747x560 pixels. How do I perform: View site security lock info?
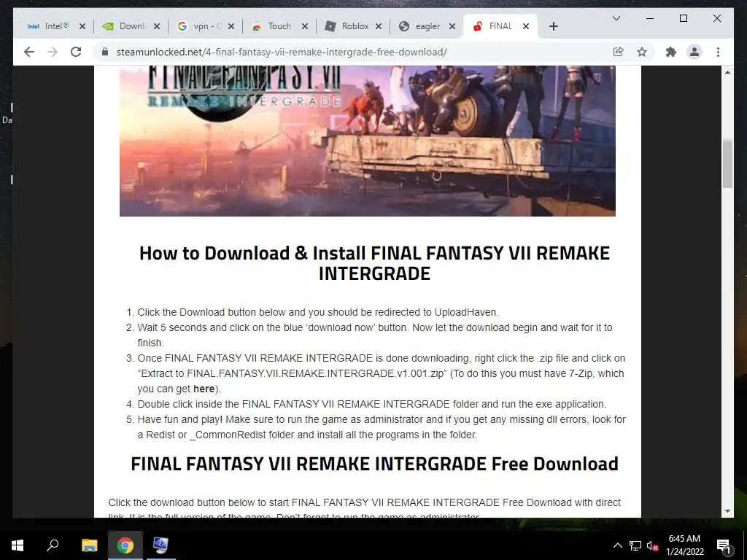105,52
